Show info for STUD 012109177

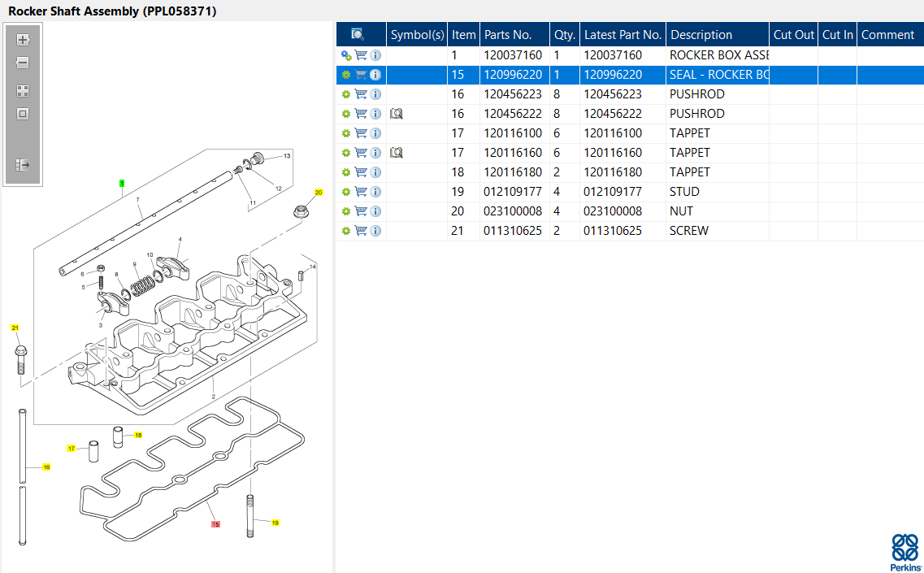click(375, 192)
